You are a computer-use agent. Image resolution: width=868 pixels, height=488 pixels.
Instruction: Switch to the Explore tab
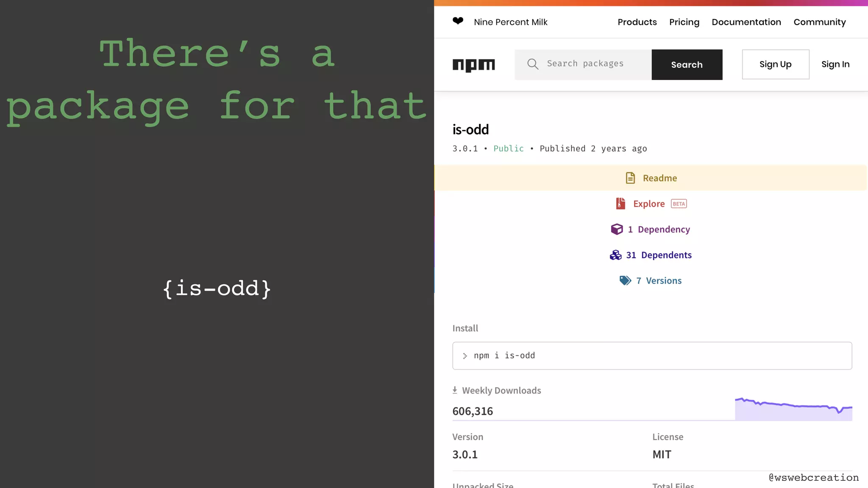[651, 204]
